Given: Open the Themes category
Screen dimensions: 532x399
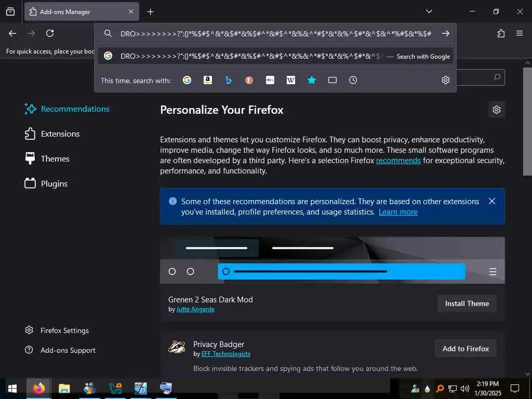Looking at the screenshot, I should click(47, 159).
